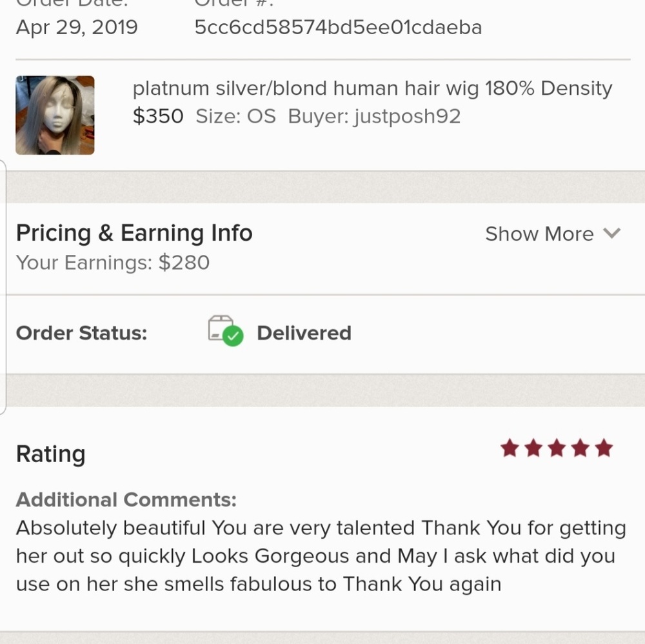Viewport: 645px width, 644px height.
Task: Click the delivered package status icon
Action: 225,332
